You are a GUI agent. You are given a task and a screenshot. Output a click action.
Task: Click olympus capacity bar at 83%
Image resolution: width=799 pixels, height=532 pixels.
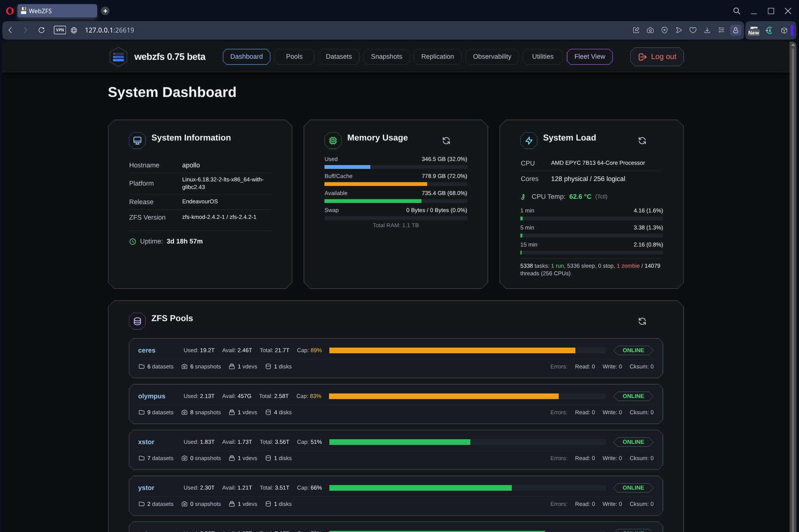pyautogui.click(x=467, y=396)
